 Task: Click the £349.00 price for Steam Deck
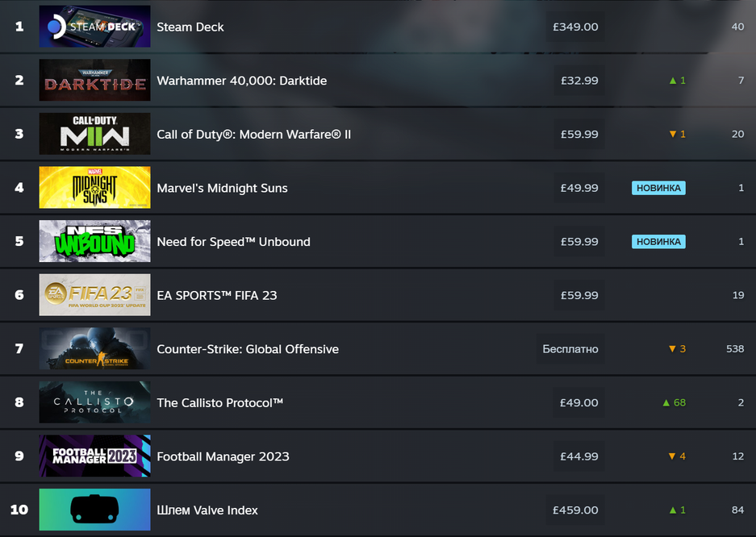575,27
